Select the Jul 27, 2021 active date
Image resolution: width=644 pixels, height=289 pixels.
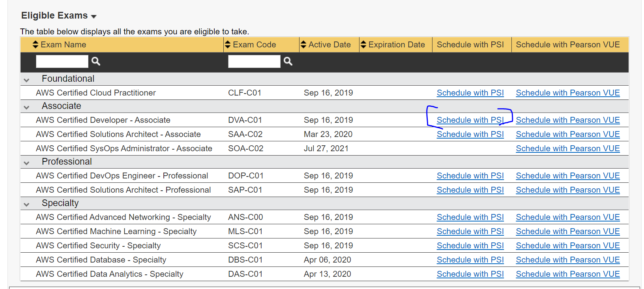(326, 148)
